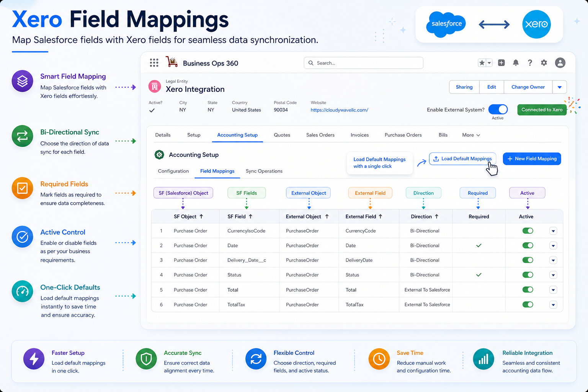Image resolution: width=588 pixels, height=392 pixels.
Task: Click the Change Owner button
Action: [x=528, y=87]
